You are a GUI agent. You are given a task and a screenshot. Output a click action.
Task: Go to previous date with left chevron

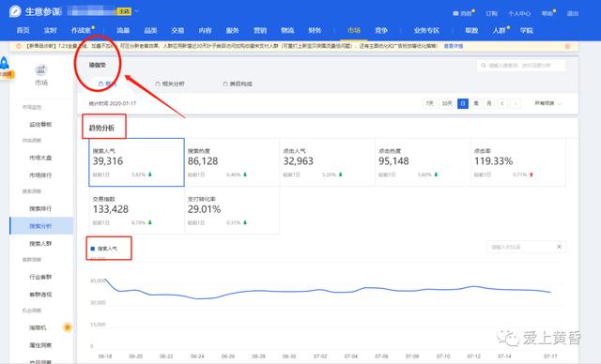(502, 103)
